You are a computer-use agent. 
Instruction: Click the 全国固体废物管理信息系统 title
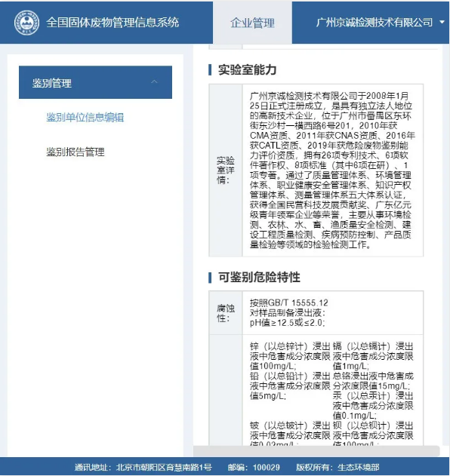click(112, 23)
